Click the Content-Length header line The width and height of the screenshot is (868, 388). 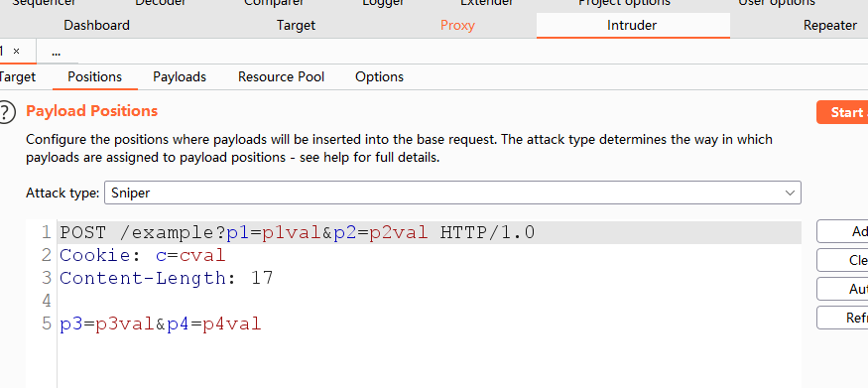pyautogui.click(x=167, y=279)
